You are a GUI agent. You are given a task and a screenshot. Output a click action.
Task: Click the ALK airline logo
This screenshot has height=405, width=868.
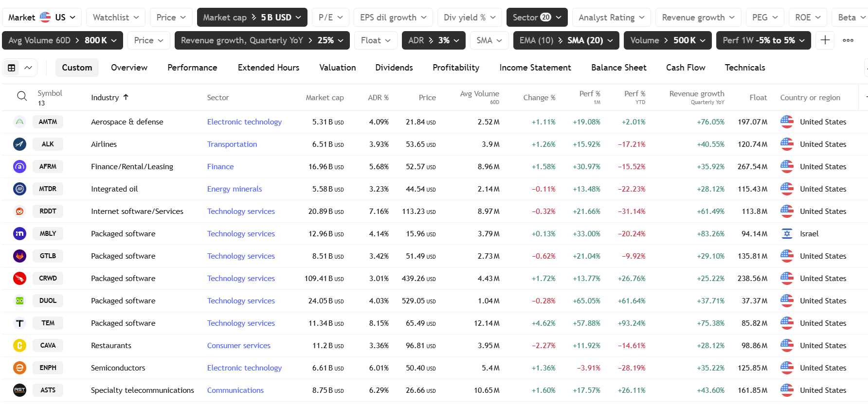19,144
